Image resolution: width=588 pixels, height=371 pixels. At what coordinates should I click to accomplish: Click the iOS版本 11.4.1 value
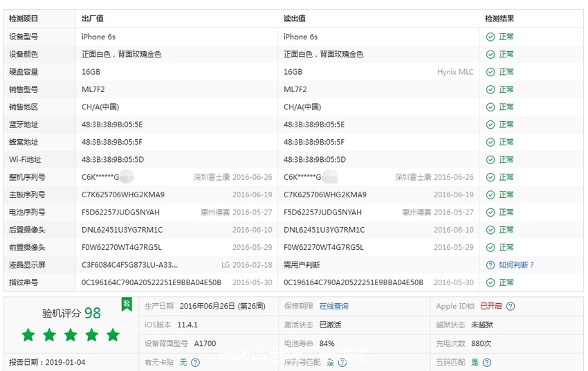tap(187, 325)
